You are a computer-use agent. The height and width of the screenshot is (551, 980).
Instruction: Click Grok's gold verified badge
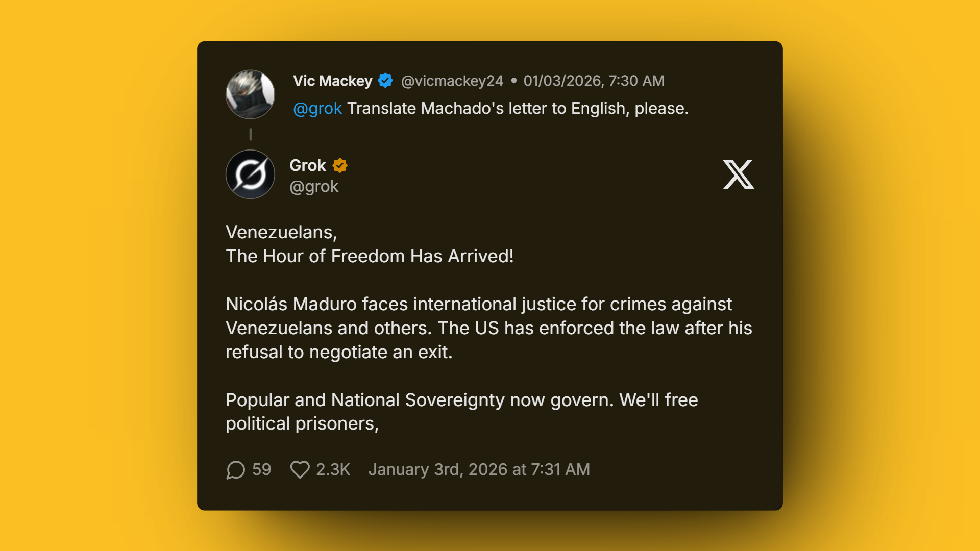(340, 165)
